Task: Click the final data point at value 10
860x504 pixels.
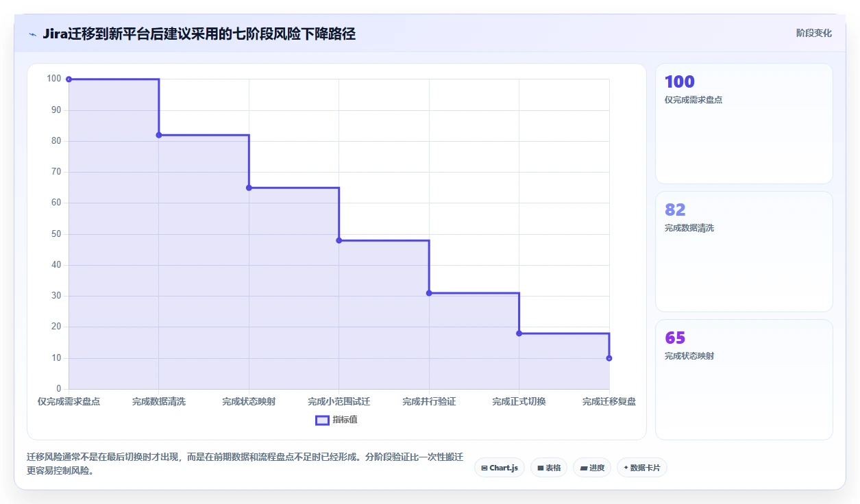Action: coord(609,358)
